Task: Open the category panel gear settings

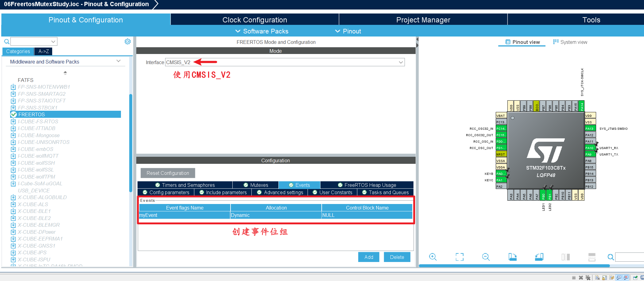Action: coord(128,41)
